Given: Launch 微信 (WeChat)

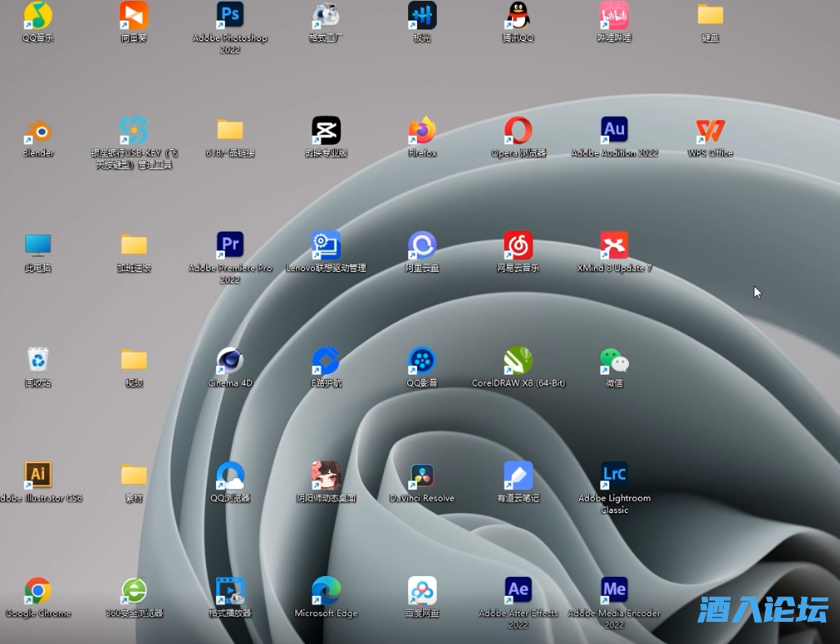Looking at the screenshot, I should click(613, 360).
